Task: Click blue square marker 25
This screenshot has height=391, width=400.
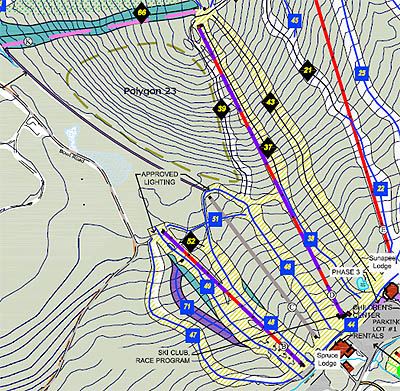Action: click(x=362, y=73)
